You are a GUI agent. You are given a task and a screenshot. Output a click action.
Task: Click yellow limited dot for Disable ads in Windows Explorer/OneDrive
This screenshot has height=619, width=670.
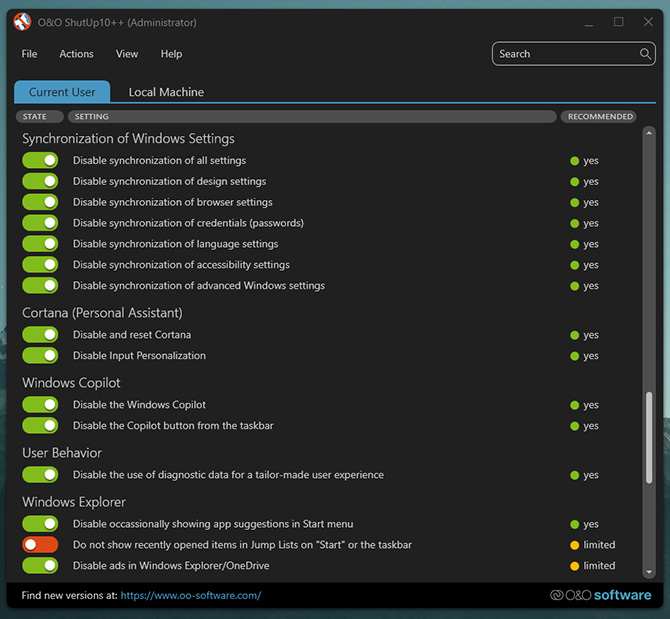click(574, 566)
